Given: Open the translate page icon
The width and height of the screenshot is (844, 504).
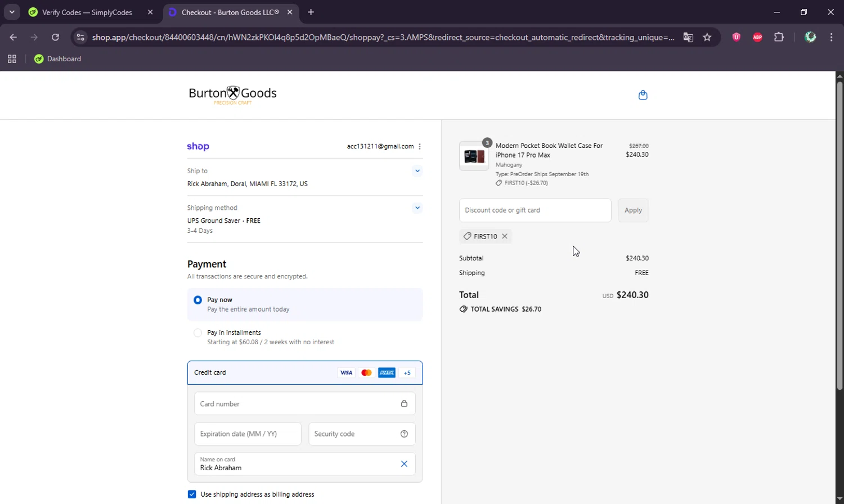Looking at the screenshot, I should (x=688, y=37).
